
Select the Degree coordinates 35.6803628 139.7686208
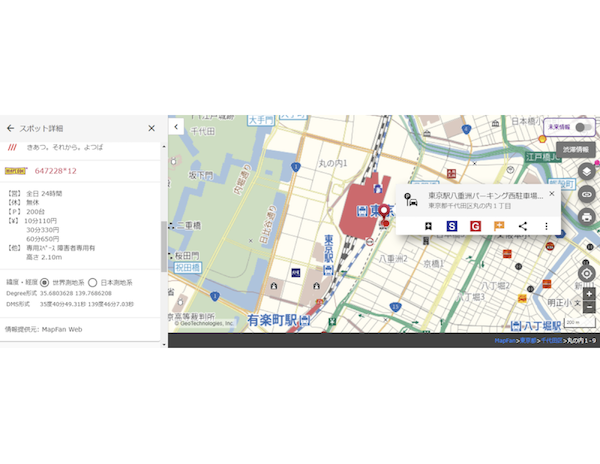point(76,293)
